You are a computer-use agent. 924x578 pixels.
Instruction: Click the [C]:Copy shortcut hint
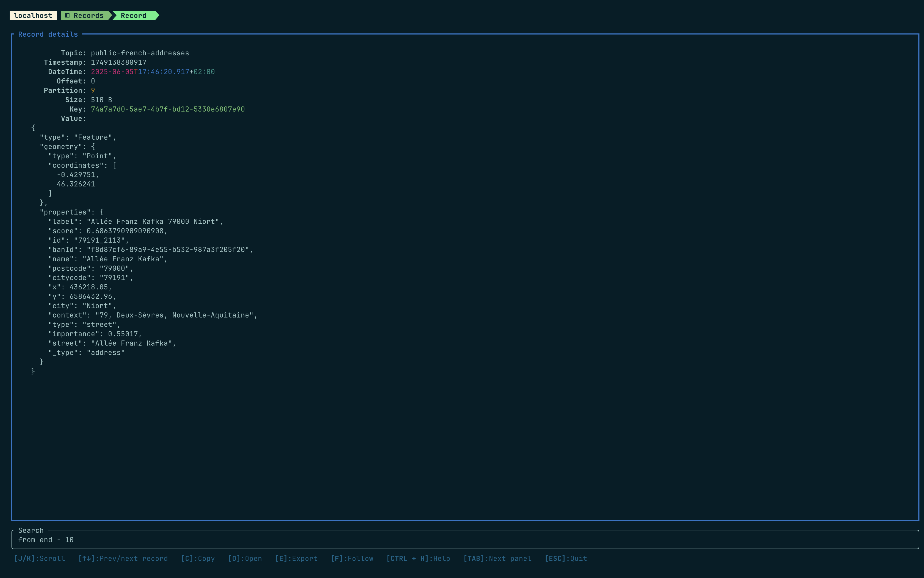pos(198,558)
